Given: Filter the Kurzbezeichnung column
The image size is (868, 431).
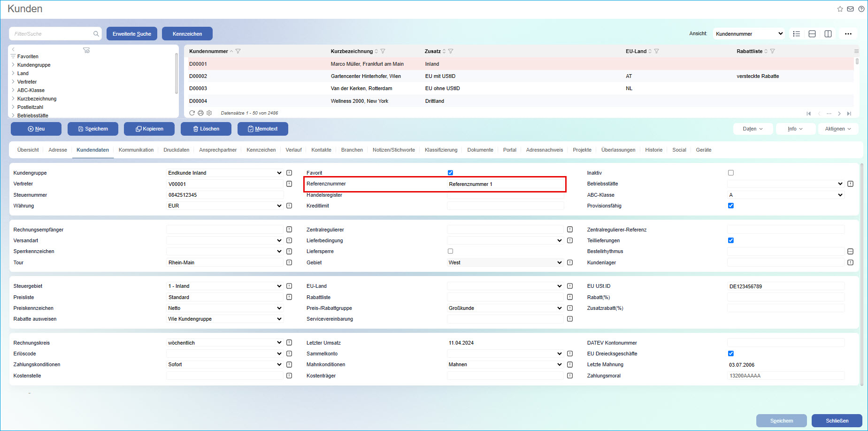Looking at the screenshot, I should click(383, 51).
